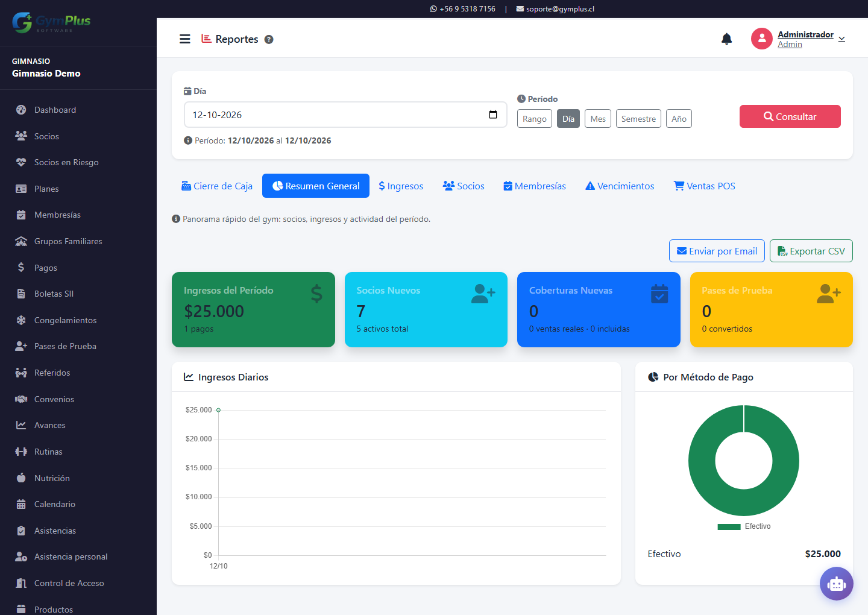Open Pases de Prueba in sidebar
Screen dimensions: 868x615
65,346
